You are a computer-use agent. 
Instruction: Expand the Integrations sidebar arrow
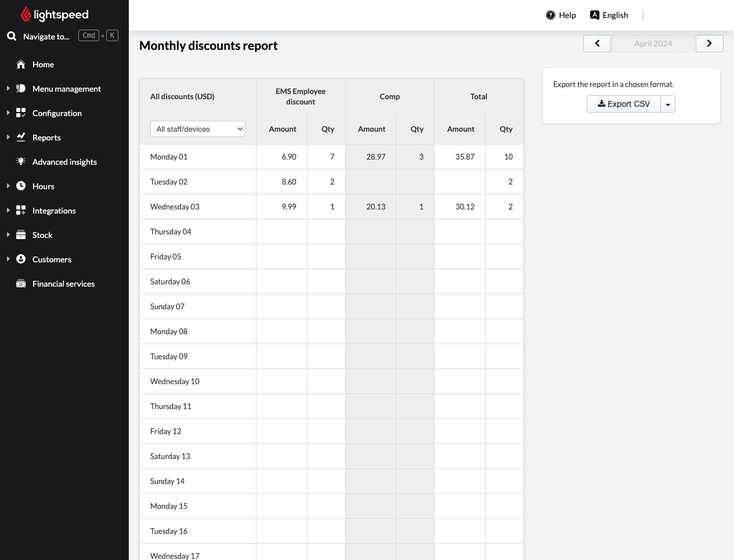pyautogui.click(x=8, y=210)
